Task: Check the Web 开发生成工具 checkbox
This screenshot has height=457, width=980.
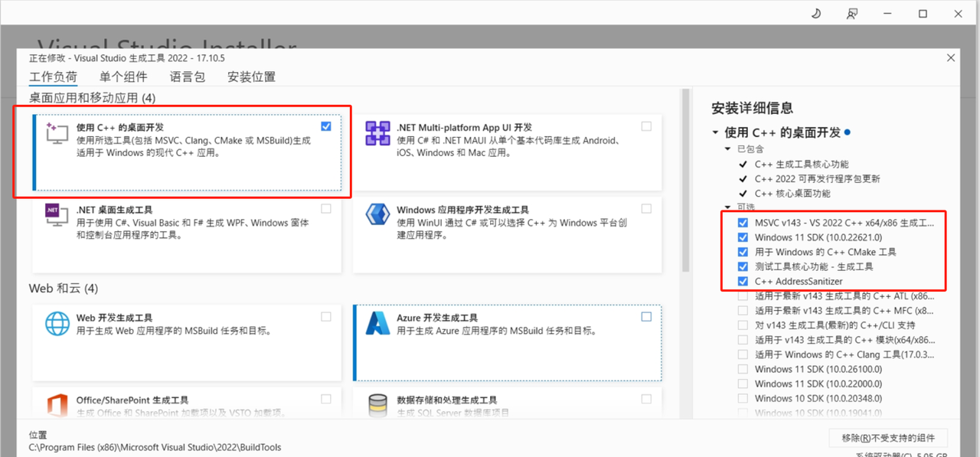Action: coord(327,316)
